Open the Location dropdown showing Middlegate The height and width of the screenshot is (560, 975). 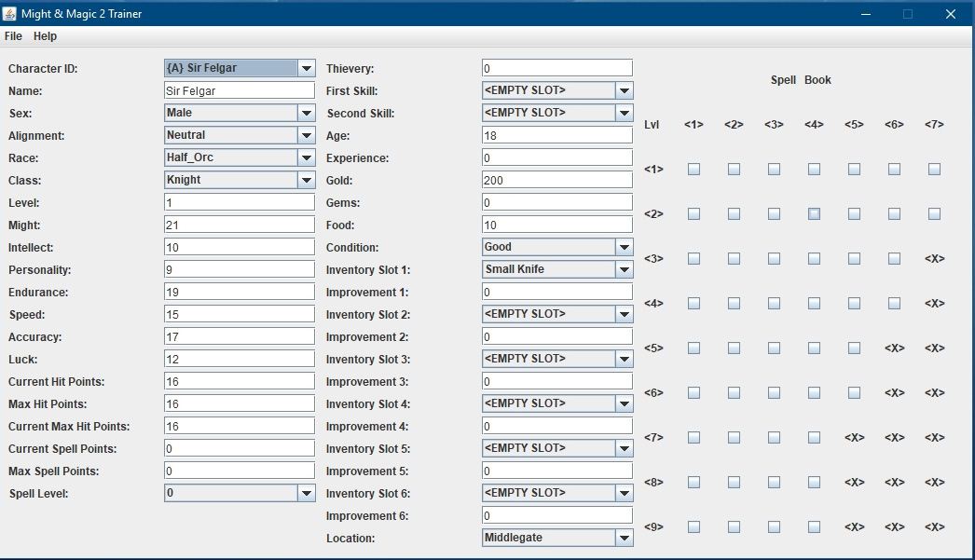[x=557, y=539]
